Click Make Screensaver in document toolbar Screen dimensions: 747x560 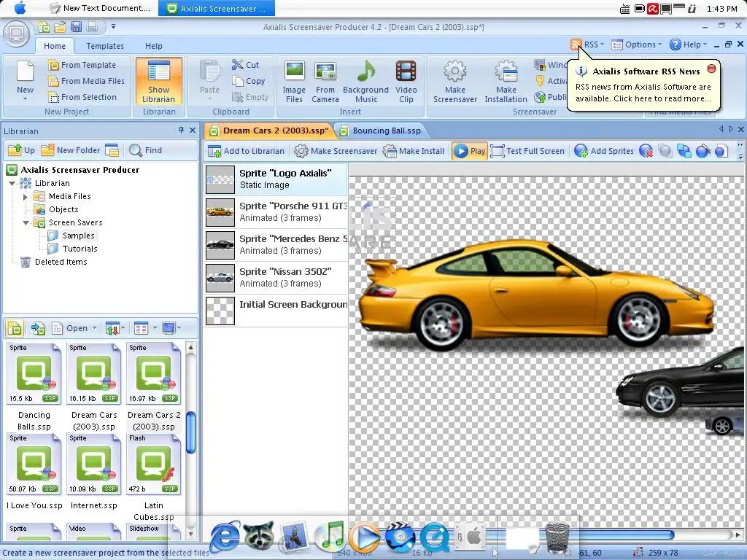coord(336,151)
